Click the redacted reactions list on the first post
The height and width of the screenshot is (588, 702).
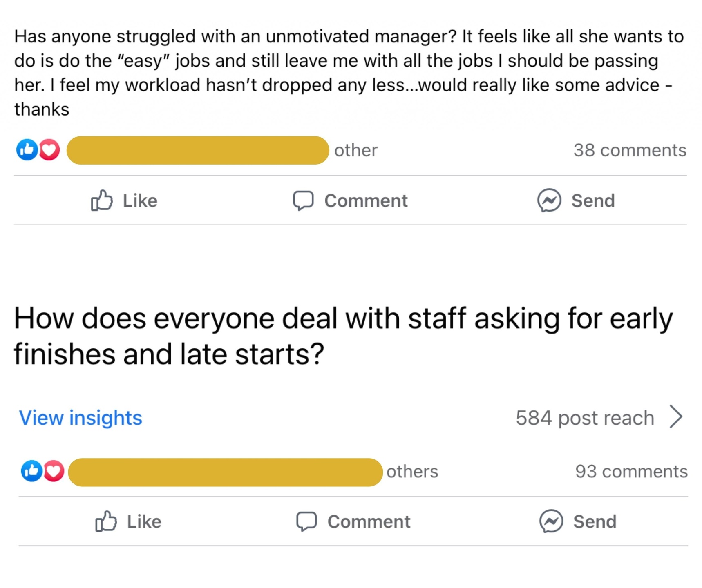point(198,150)
